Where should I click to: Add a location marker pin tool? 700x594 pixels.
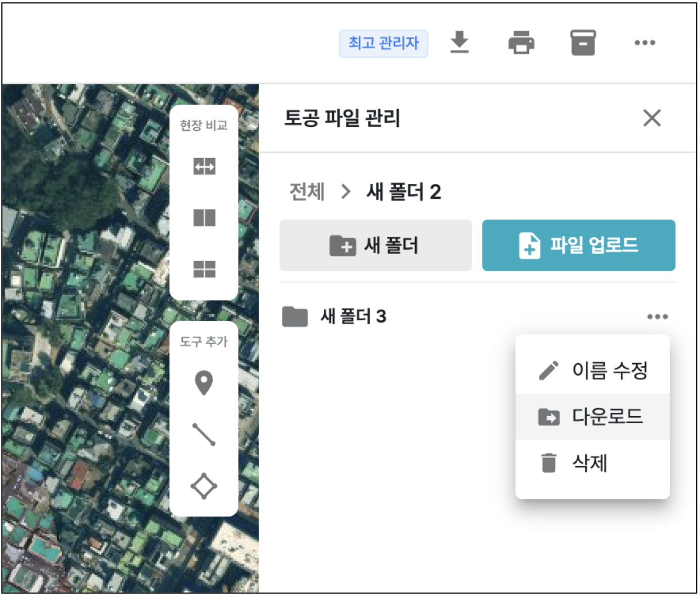click(x=204, y=383)
